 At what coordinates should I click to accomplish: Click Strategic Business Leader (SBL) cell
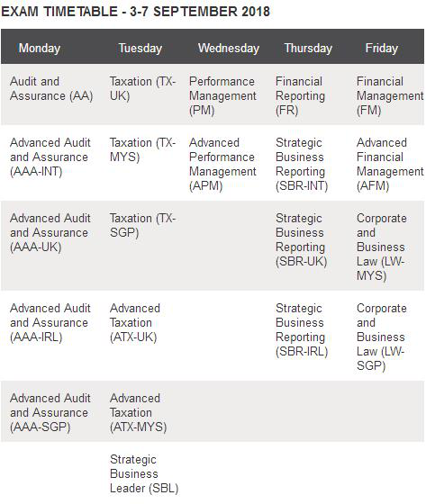(x=144, y=473)
